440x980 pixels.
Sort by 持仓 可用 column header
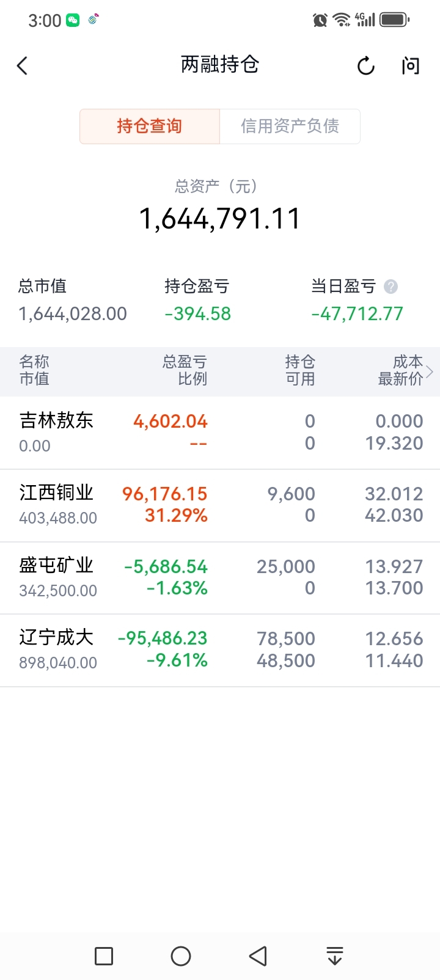click(300, 370)
